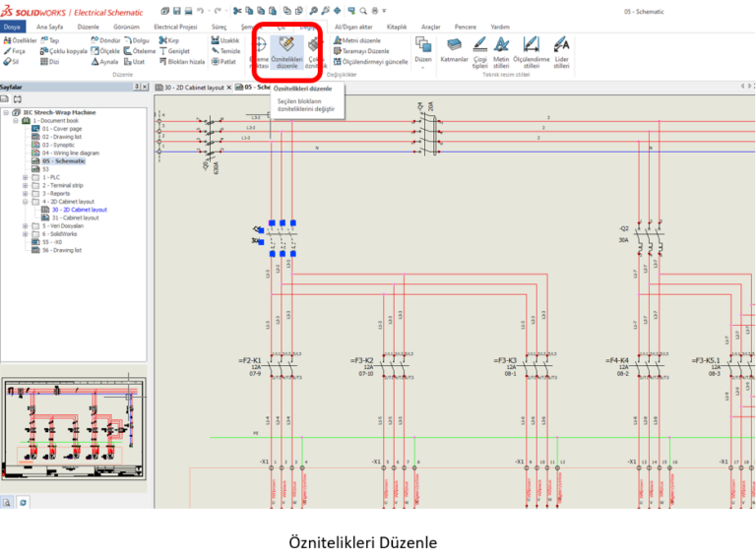
Task: Expand the 3 - Reports folder
Action: pos(26,194)
